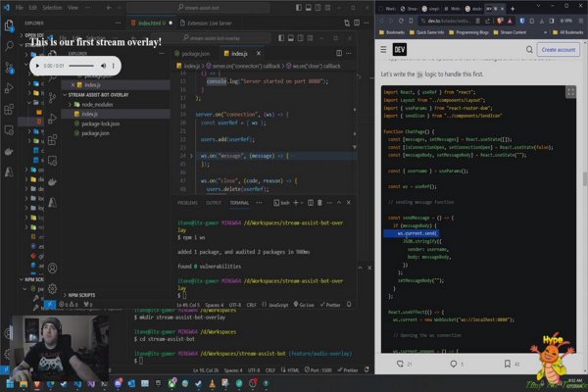
Task: Open the Selection menu in outer VS Code
Action: tap(52, 8)
